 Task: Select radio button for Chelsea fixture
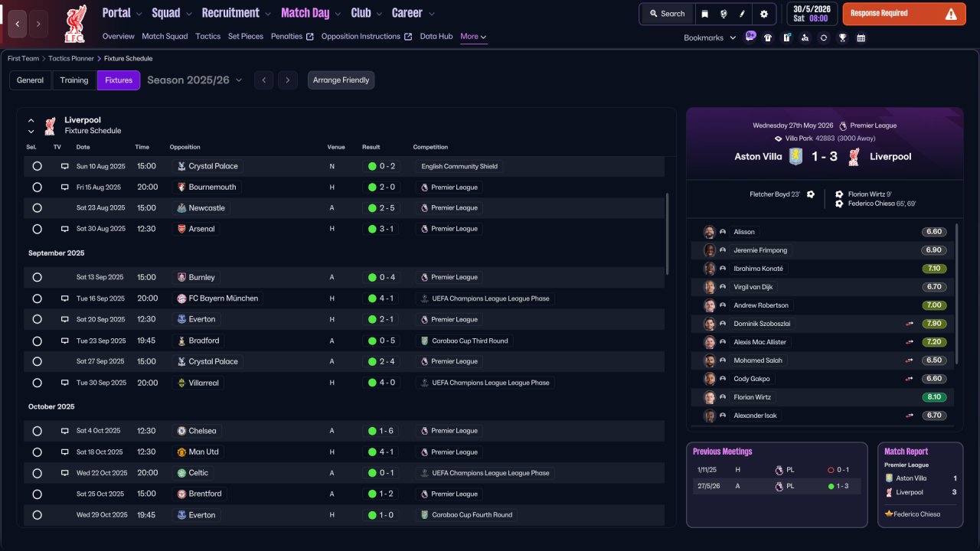[x=37, y=431]
